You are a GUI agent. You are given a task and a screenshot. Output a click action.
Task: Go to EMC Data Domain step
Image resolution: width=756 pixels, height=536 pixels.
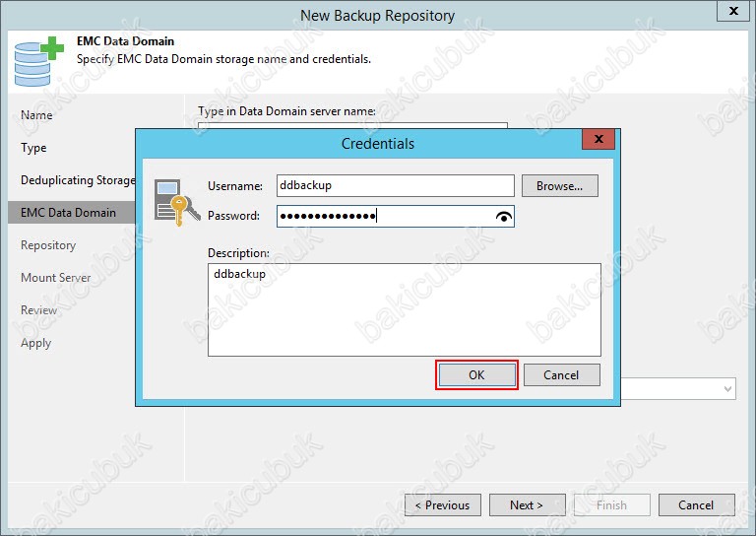click(68, 213)
